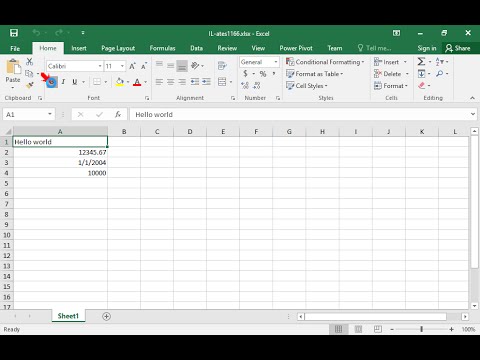
Task: Collapse the ribbon with the caret
Action: point(472,98)
